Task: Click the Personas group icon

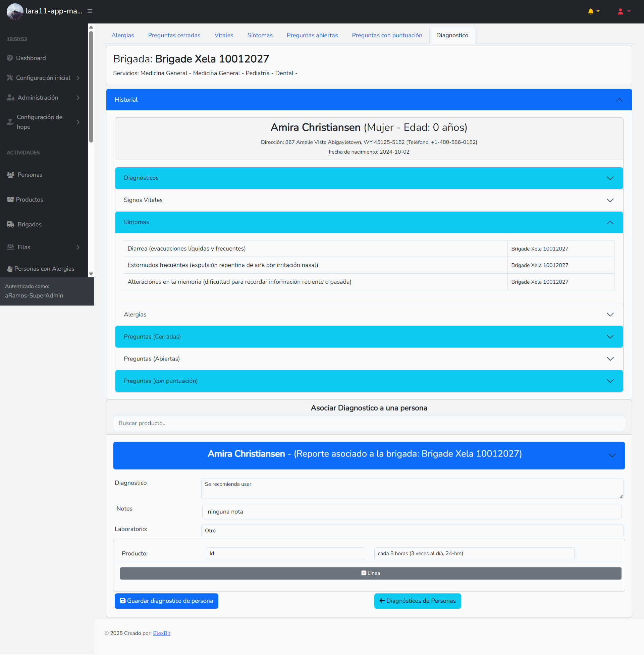Action: click(x=10, y=175)
